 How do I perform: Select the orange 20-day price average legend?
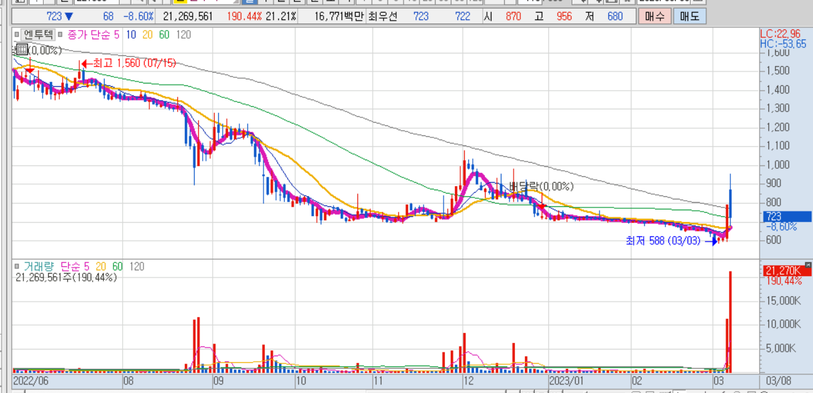[147, 35]
